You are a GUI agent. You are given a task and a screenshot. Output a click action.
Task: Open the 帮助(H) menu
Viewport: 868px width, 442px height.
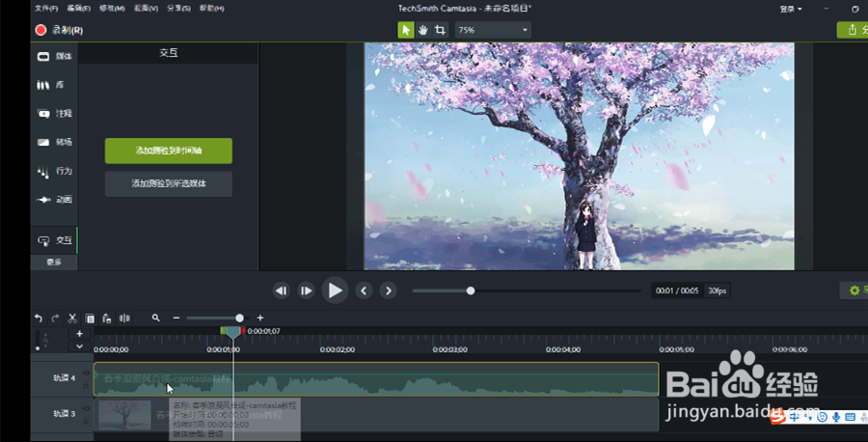click(x=211, y=9)
